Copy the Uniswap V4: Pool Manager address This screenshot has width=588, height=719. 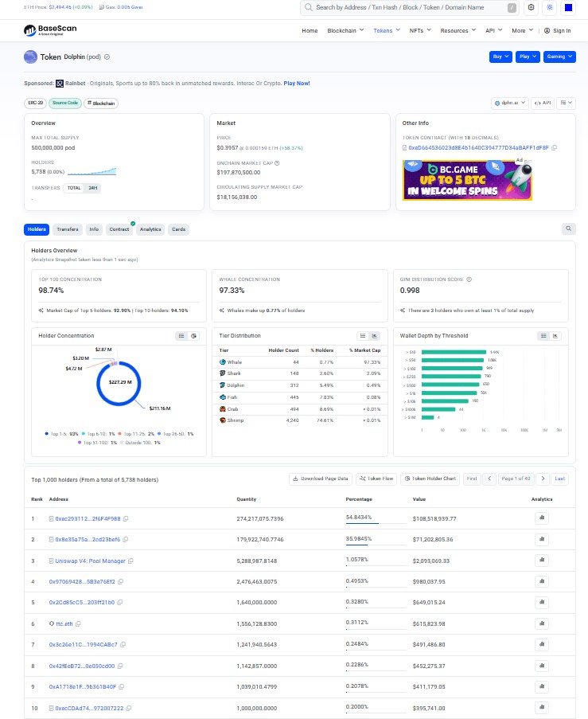(130, 561)
